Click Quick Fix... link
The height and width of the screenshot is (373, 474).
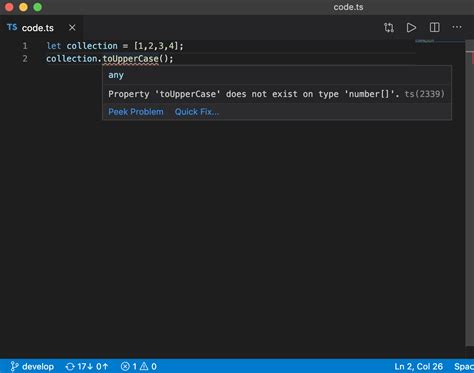click(x=197, y=112)
